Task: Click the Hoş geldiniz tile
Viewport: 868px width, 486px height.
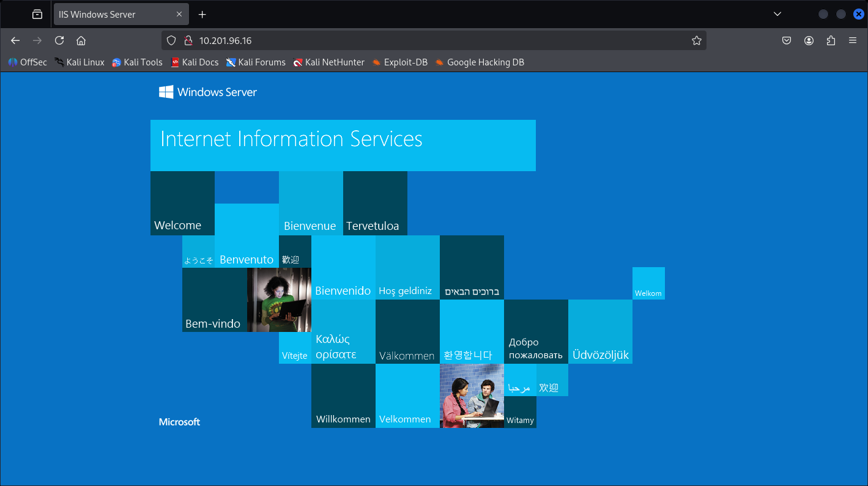Action: pos(407,267)
